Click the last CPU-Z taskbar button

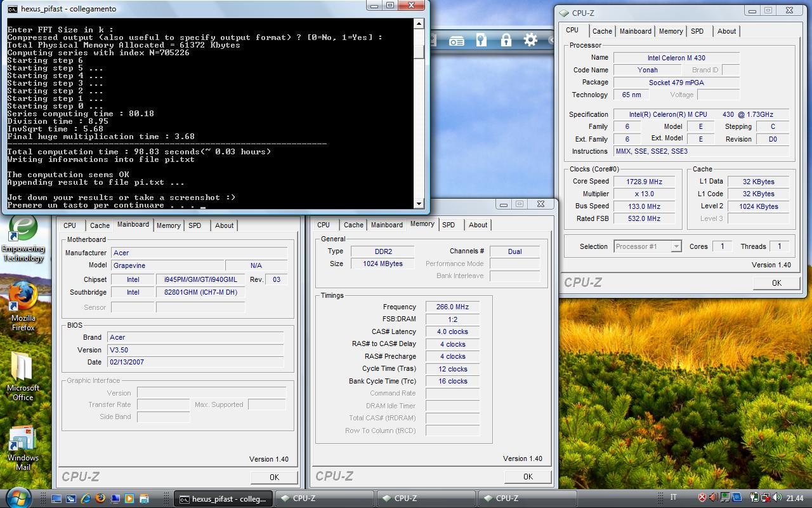tap(528, 498)
